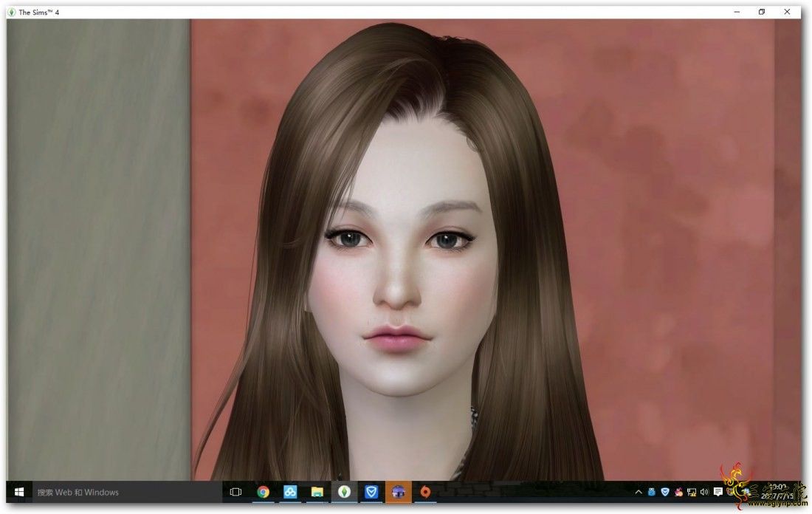Open the blue shield security app on the taskbar

click(371, 492)
